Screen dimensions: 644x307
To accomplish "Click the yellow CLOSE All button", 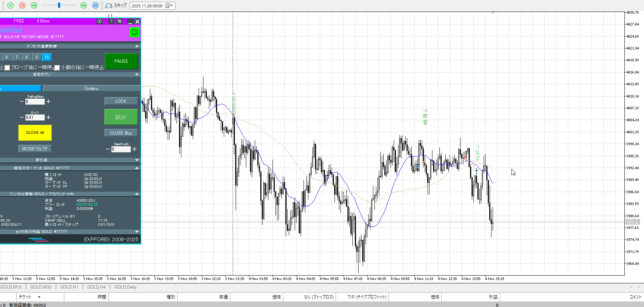I will click(x=35, y=133).
